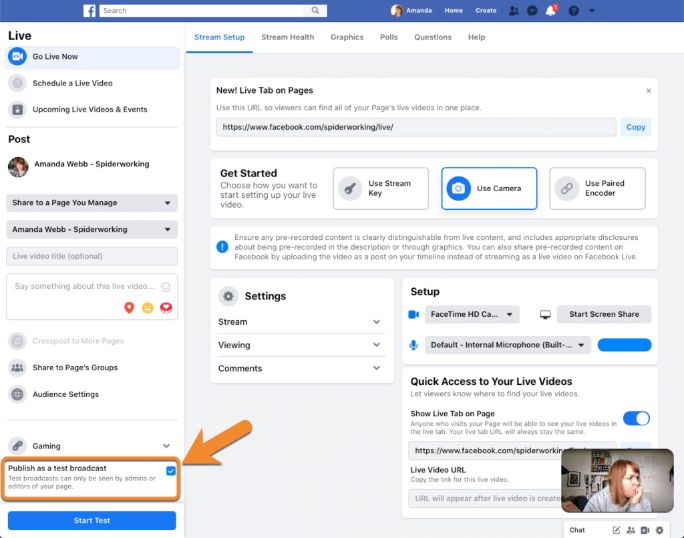Screen dimensions: 684x538
Task: Open Share to a Page You Manage dropdown
Action: pos(92,203)
